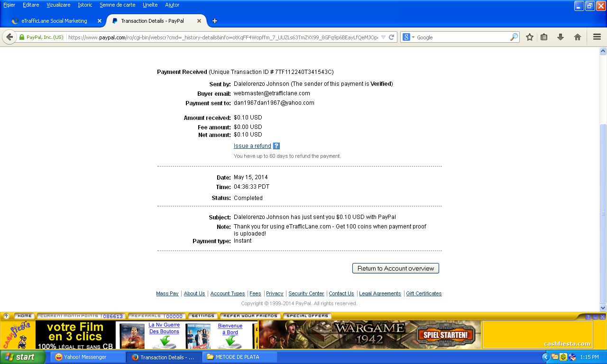
Task: Open the Editare menu
Action: (x=31, y=5)
